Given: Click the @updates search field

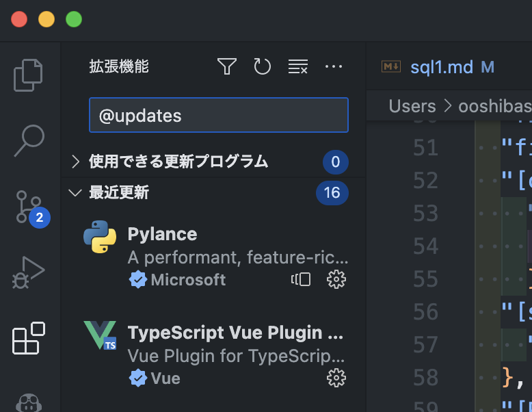Looking at the screenshot, I should [x=219, y=116].
